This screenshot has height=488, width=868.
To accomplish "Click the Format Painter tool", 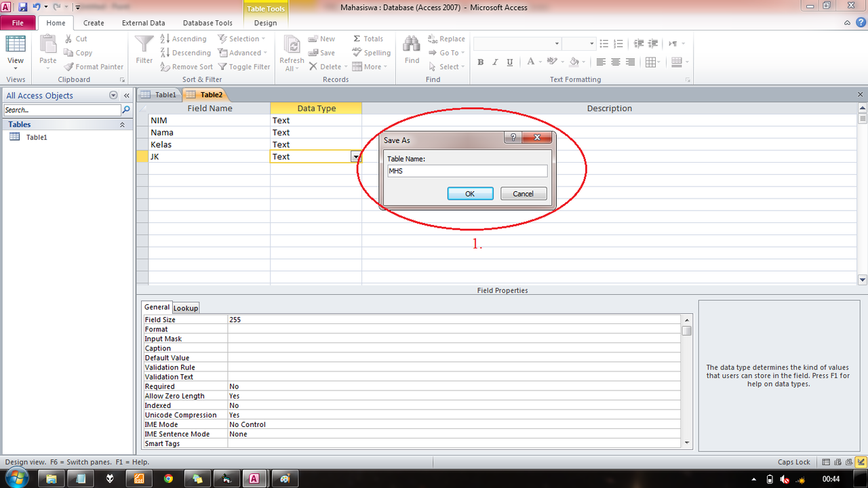I will click(94, 67).
